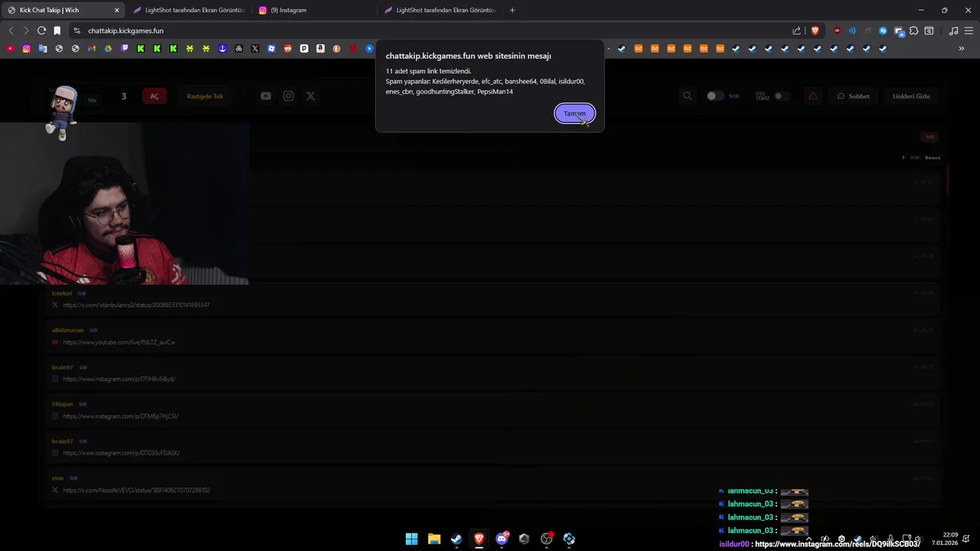980x551 pixels.
Task: Click the red warning triangle icon
Action: pos(812,96)
